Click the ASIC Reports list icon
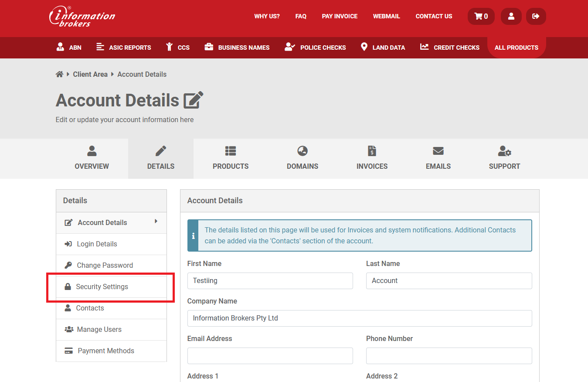This screenshot has width=588, height=382. coord(100,47)
